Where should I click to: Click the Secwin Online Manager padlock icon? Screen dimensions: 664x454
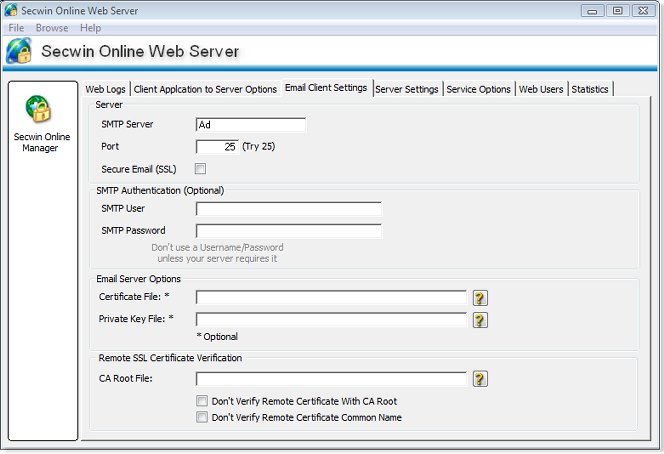coord(40,108)
